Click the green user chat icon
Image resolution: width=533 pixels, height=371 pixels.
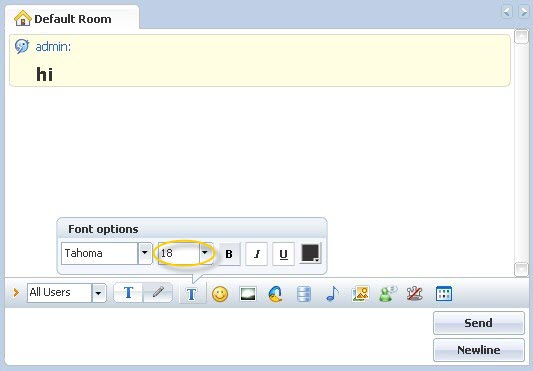pos(388,293)
